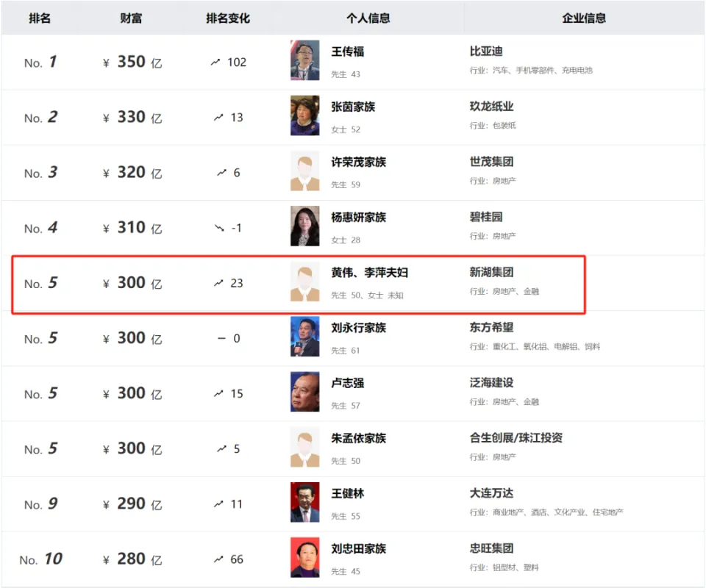Click placeholder avatar for 许荣茂家族

[305, 172]
